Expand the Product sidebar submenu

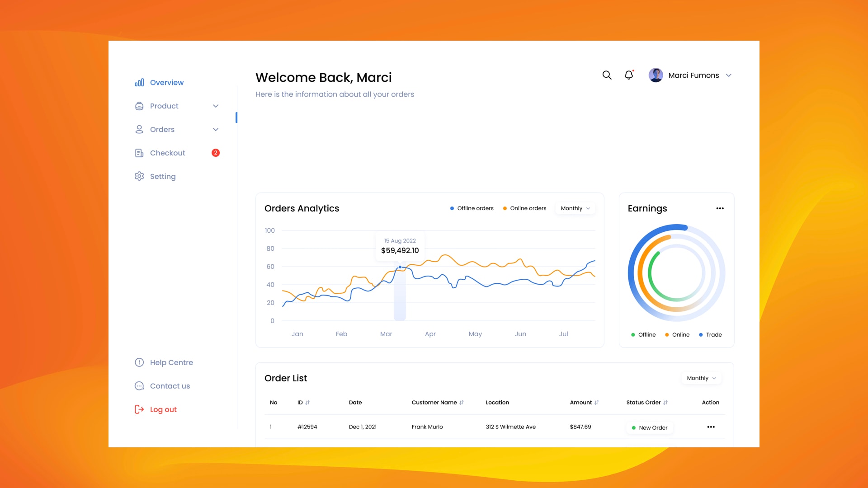point(216,106)
